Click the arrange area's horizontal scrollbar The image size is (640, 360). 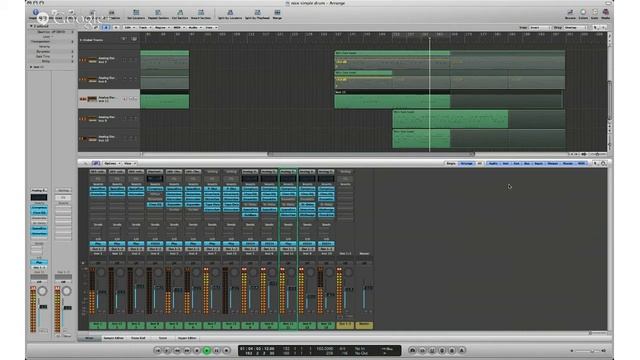coord(371,154)
